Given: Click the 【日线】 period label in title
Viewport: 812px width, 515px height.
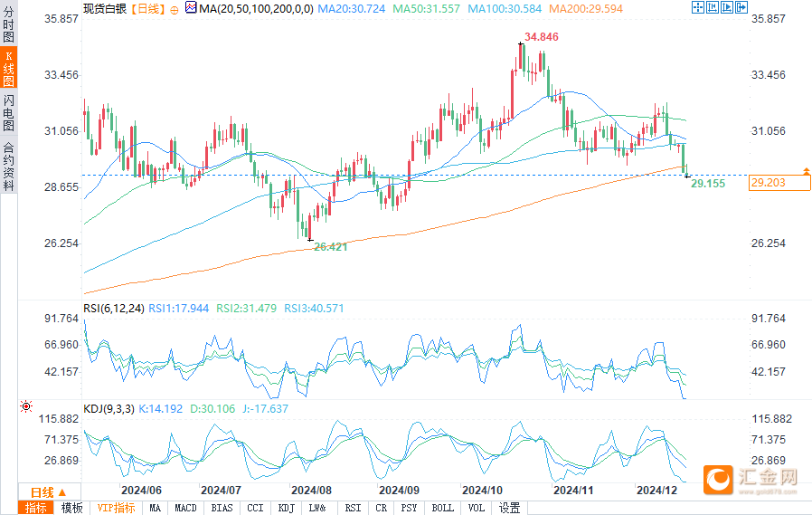Looking at the screenshot, I should 148,9.
